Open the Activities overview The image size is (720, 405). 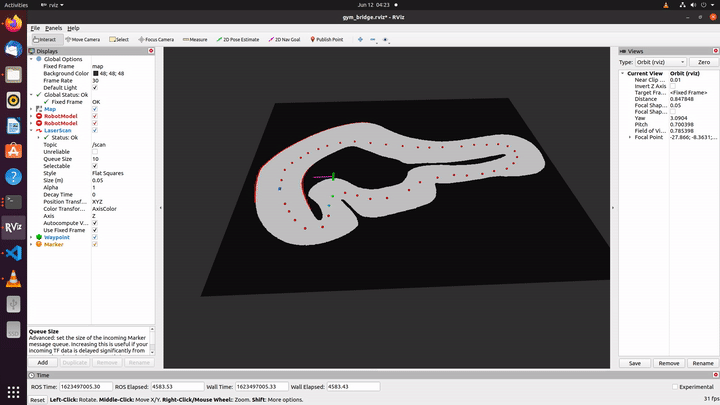click(16, 5)
